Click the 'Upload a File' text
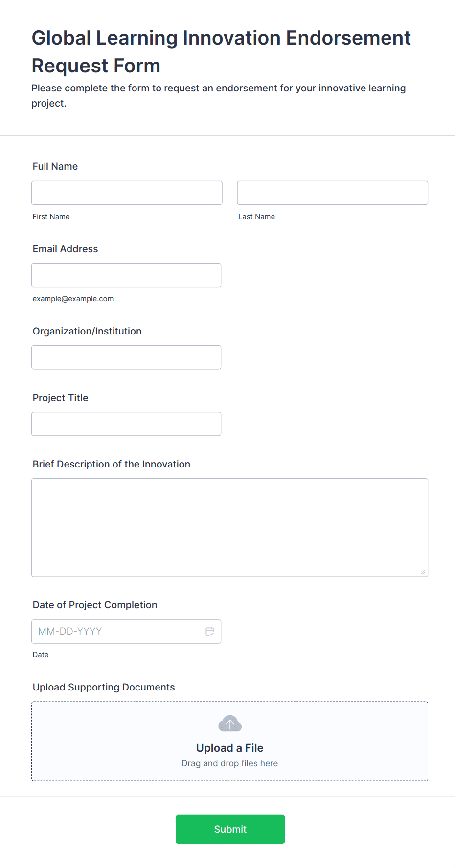Screen dimensions: 455x868 (229, 748)
